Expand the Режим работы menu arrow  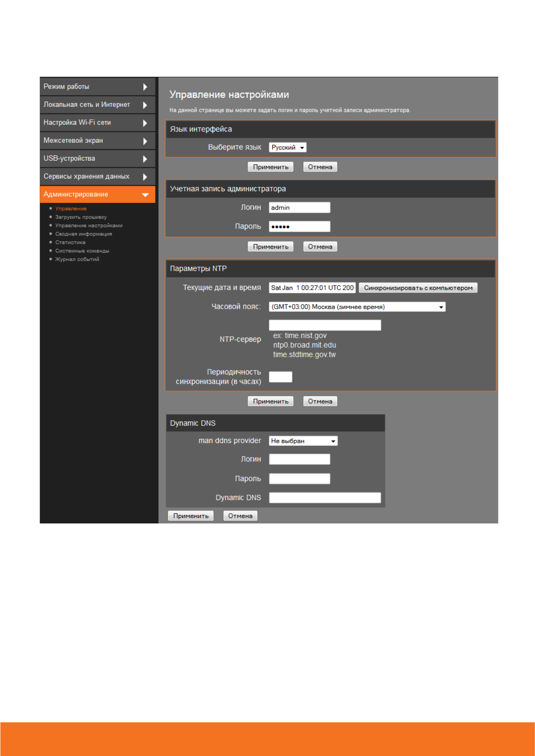[x=145, y=87]
